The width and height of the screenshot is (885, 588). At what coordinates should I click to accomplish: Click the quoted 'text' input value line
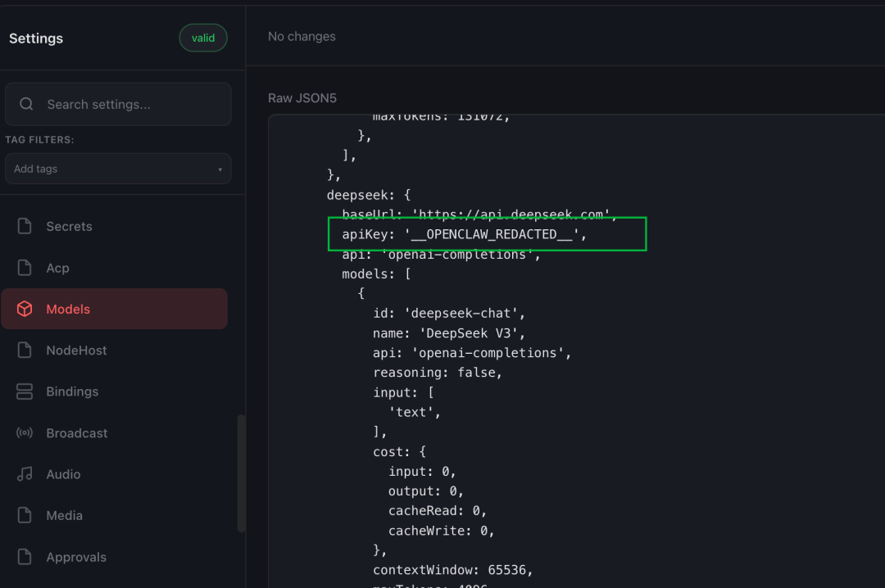click(x=415, y=412)
